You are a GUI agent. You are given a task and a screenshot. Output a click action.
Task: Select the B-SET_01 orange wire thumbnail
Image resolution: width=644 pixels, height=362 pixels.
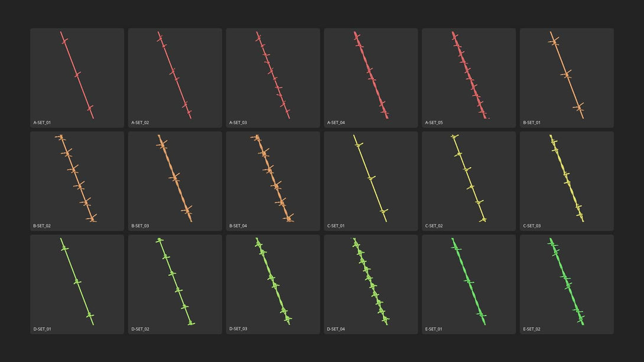point(567,77)
